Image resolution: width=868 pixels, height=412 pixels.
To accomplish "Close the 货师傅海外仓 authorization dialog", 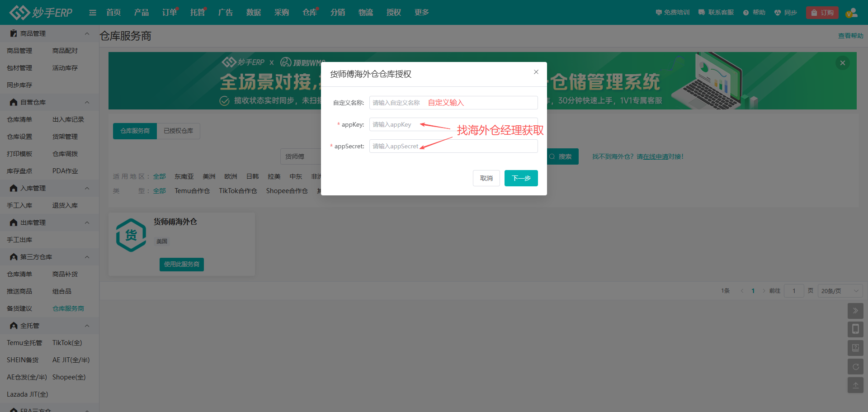I will click(536, 72).
